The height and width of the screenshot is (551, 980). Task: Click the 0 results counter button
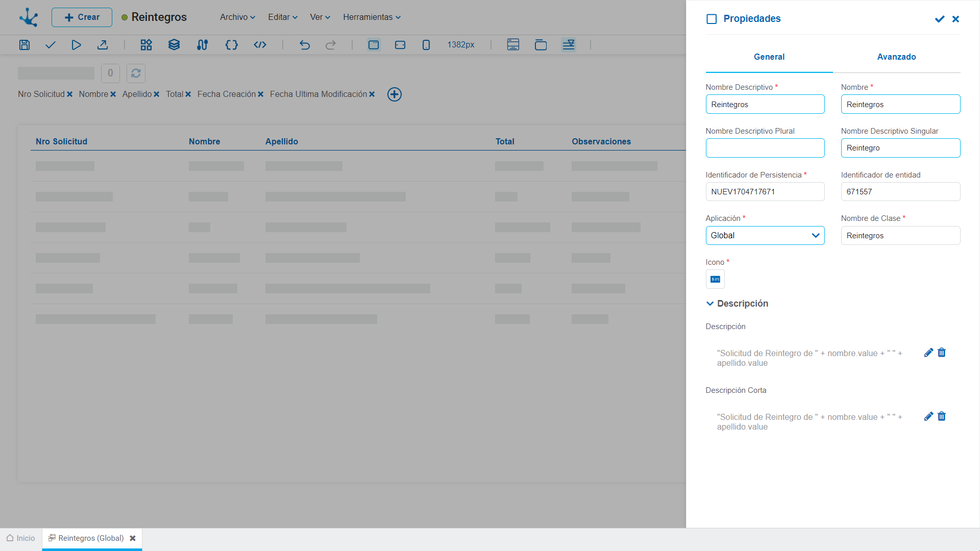(110, 73)
